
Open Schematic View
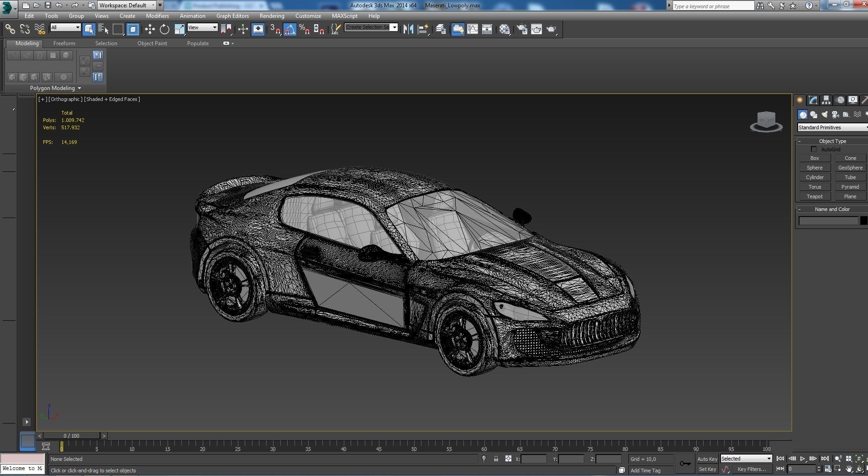(x=487, y=29)
